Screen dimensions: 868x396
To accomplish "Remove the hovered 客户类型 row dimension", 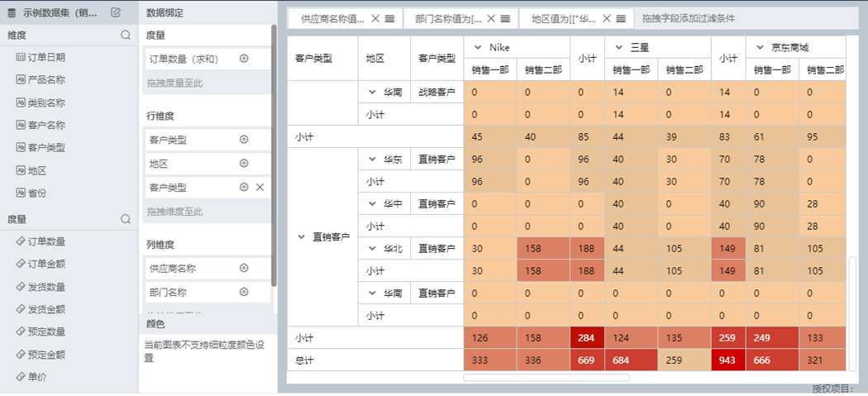I will [x=260, y=187].
